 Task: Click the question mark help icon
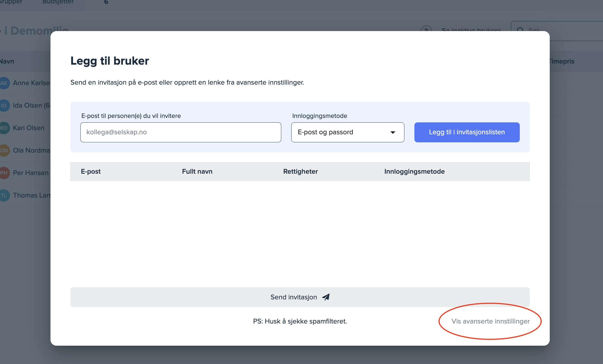[426, 29]
